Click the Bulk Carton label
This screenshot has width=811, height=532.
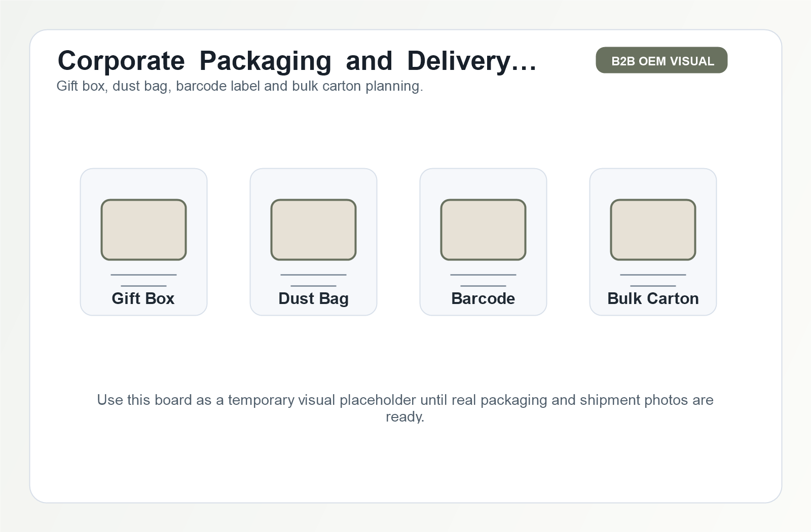pyautogui.click(x=653, y=298)
